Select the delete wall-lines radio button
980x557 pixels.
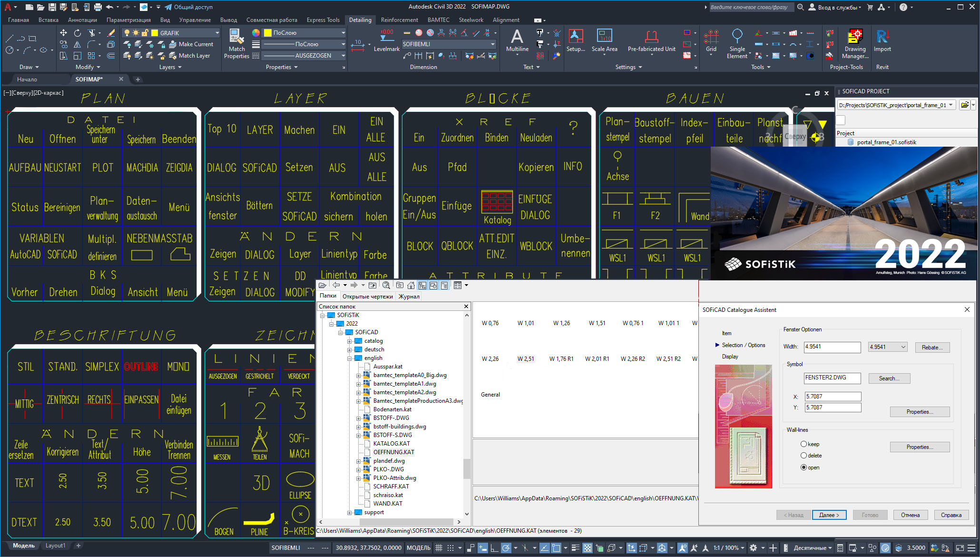click(x=804, y=456)
